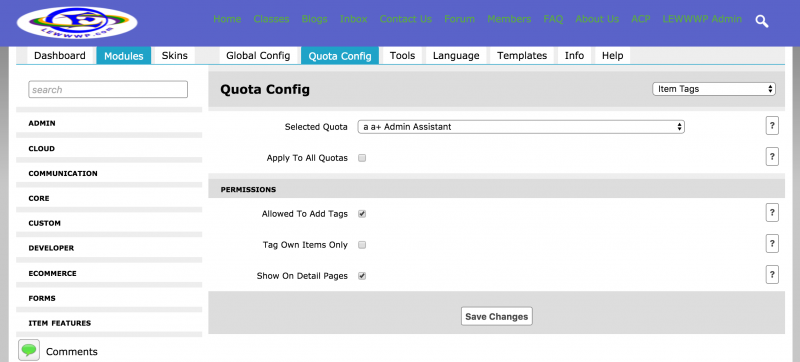Expand the ITEM FEATURES module category
Image resolution: width=800 pixels, height=362 pixels.
(109, 323)
